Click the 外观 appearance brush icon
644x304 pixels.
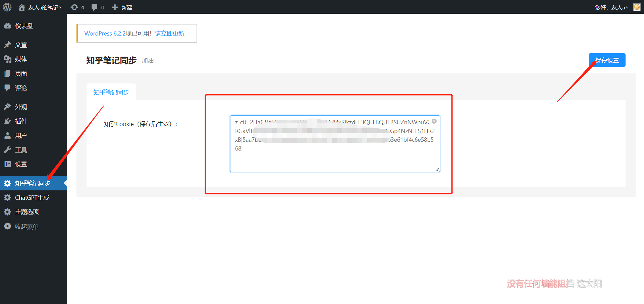7,107
